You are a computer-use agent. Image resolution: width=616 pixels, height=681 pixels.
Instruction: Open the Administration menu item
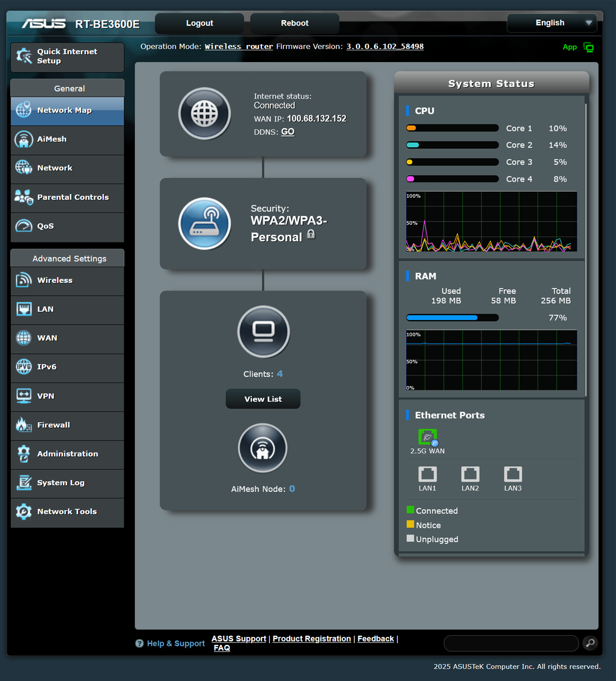click(x=67, y=455)
